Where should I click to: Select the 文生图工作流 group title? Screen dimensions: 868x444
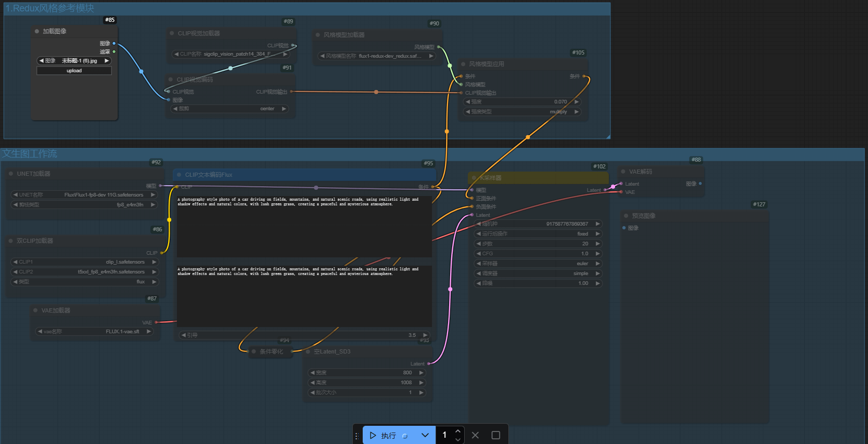click(x=30, y=154)
